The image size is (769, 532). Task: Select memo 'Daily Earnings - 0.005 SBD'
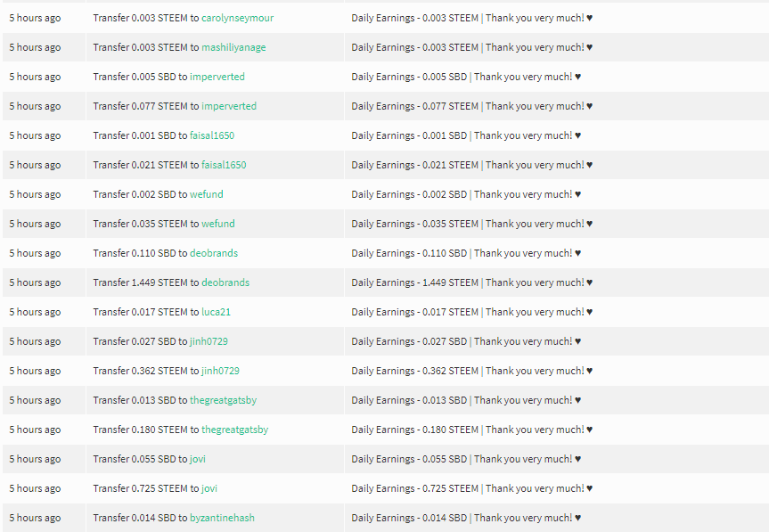(409, 77)
